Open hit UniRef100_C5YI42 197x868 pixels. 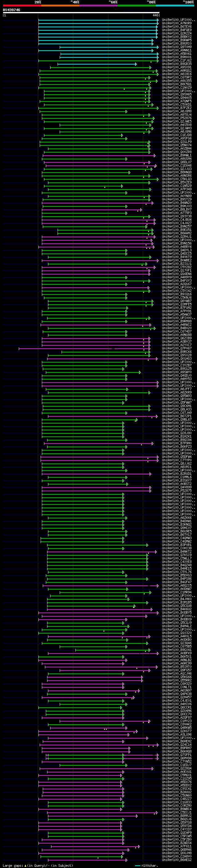177,291
